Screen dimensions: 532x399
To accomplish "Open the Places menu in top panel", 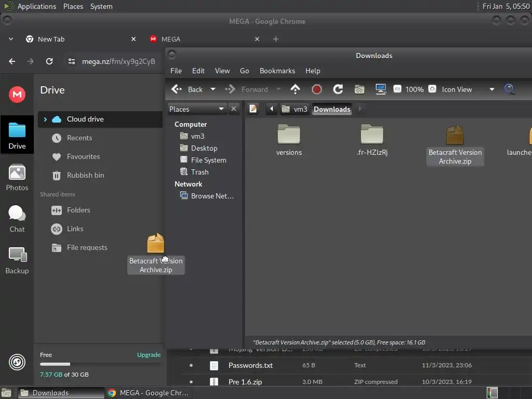I will 73,6.
